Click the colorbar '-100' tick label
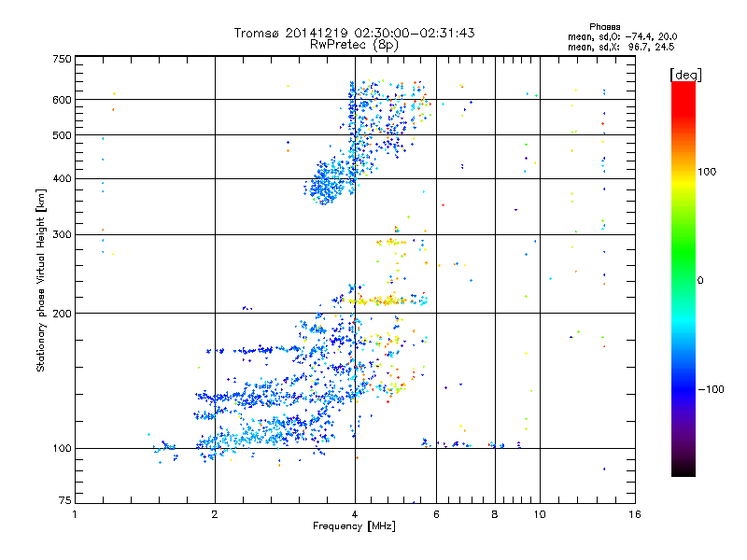The width and height of the screenshot is (747, 560). tap(711, 389)
